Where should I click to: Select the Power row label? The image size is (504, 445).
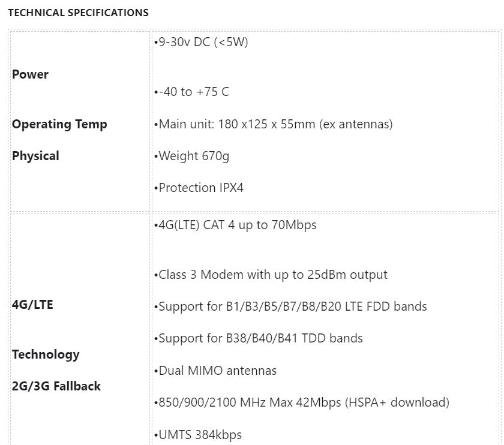(30, 74)
